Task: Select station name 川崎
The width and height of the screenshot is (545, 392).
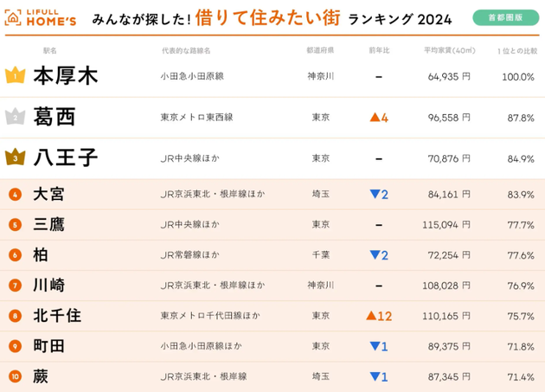Action: [48, 286]
